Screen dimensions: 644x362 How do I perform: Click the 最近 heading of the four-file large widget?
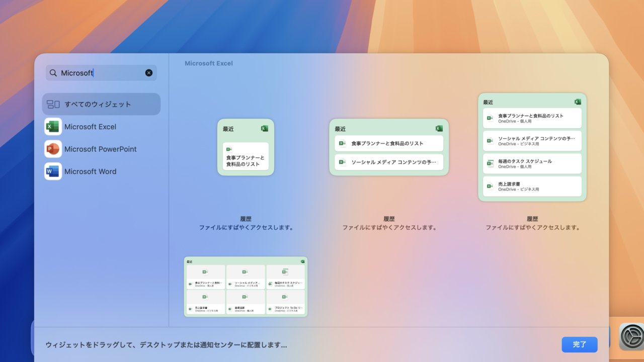coord(488,103)
